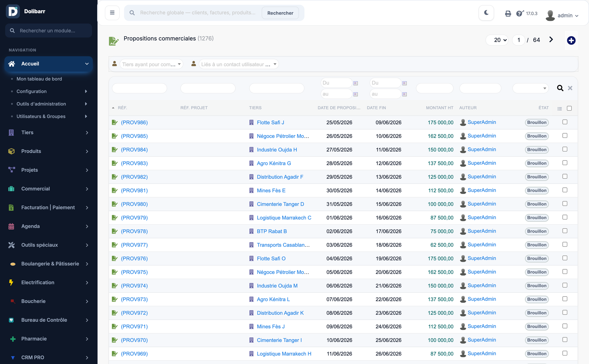The height and width of the screenshot is (364, 589).
Task: Click the company icon beside Flotte Safi J
Action: pos(252,122)
